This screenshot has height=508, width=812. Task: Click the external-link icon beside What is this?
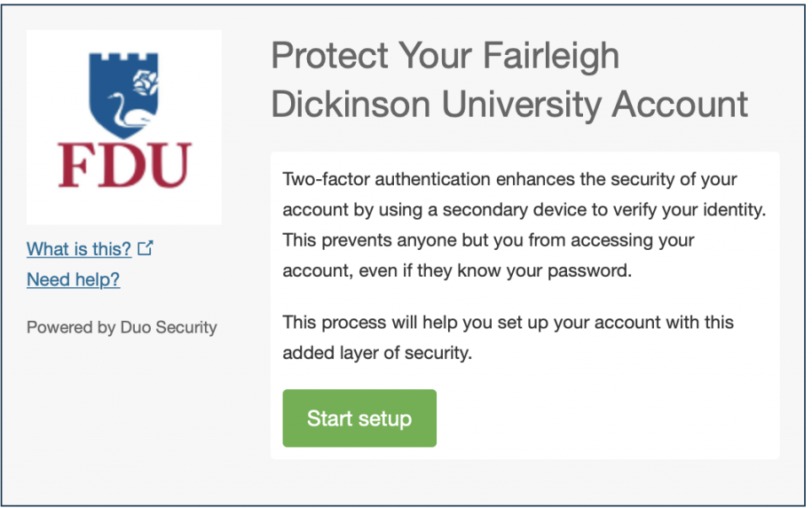coord(146,247)
